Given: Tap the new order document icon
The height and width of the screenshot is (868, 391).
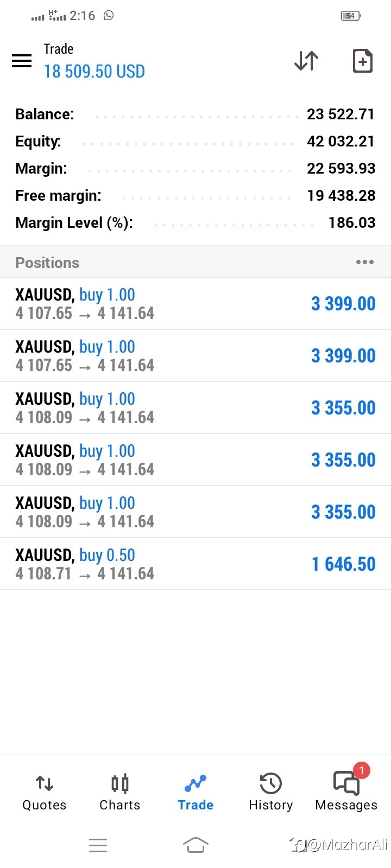Looking at the screenshot, I should [362, 61].
